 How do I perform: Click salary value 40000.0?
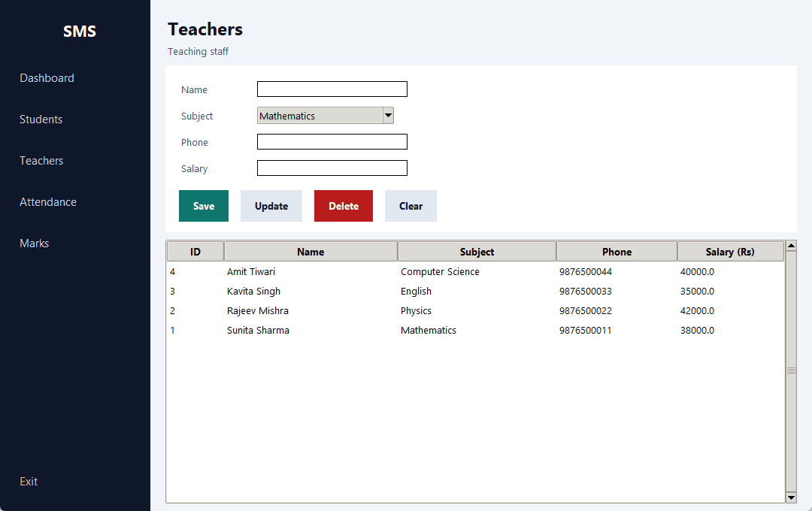697,272
